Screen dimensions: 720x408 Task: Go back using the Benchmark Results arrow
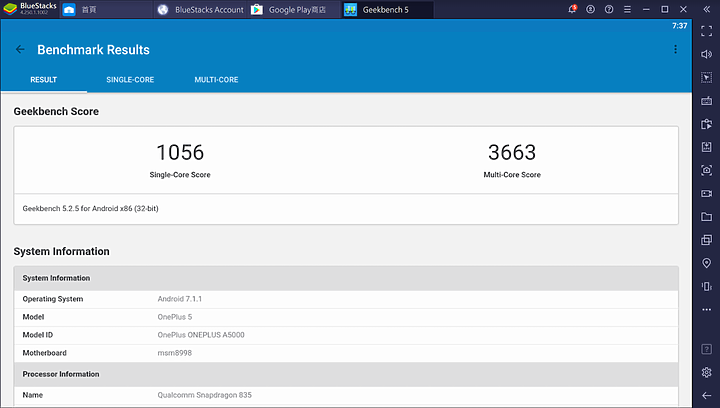(20, 50)
